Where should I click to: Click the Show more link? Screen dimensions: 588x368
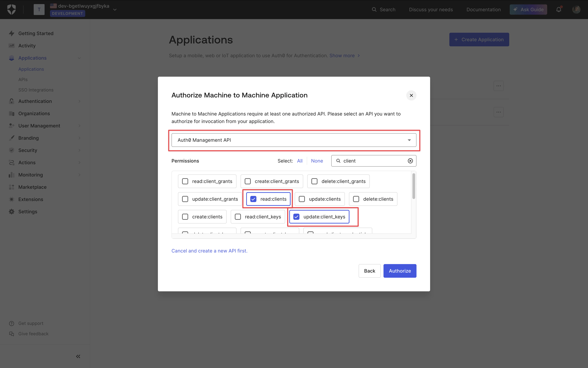344,56
